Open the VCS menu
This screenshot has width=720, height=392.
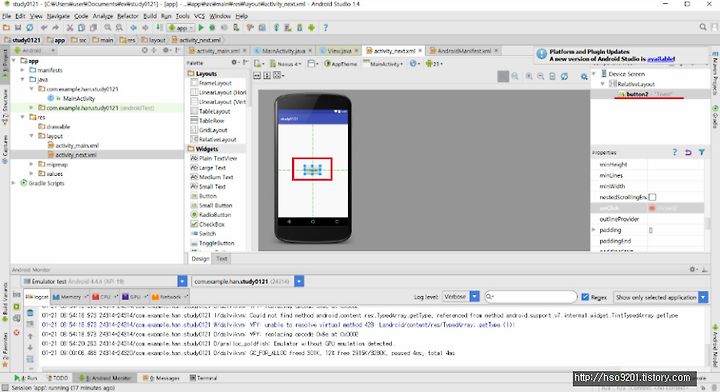199,16
